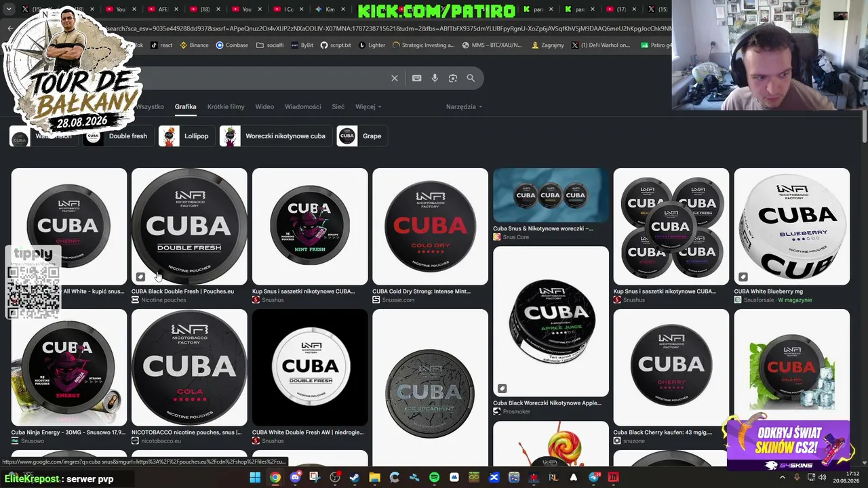Open the Coinbase bookmark

coord(232,45)
